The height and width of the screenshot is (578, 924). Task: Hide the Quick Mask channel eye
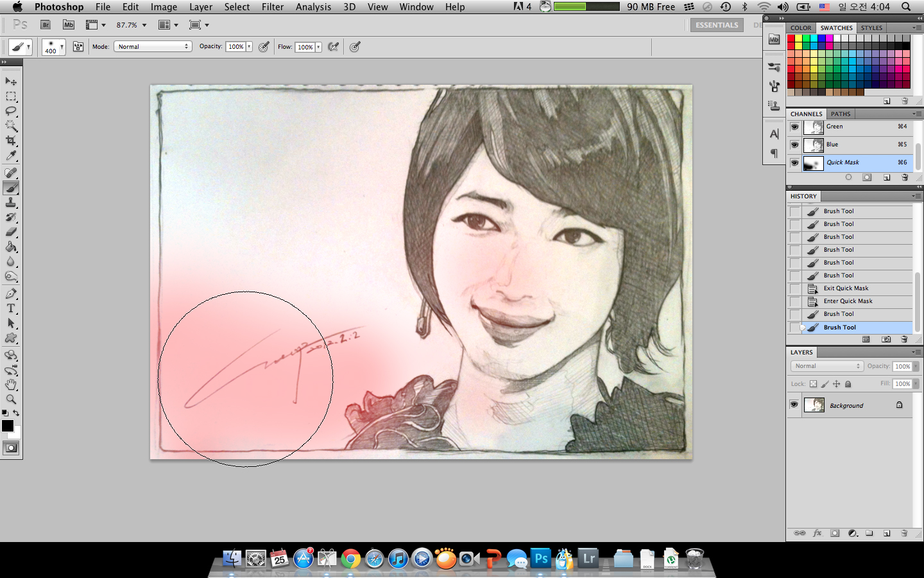(794, 163)
